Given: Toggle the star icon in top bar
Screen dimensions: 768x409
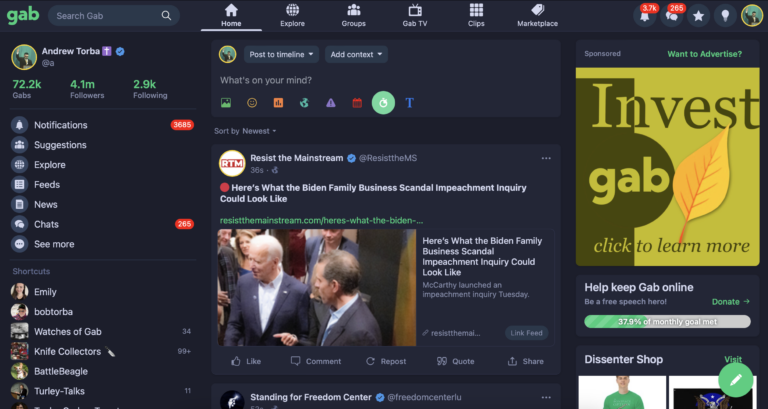Looking at the screenshot, I should 699,15.
